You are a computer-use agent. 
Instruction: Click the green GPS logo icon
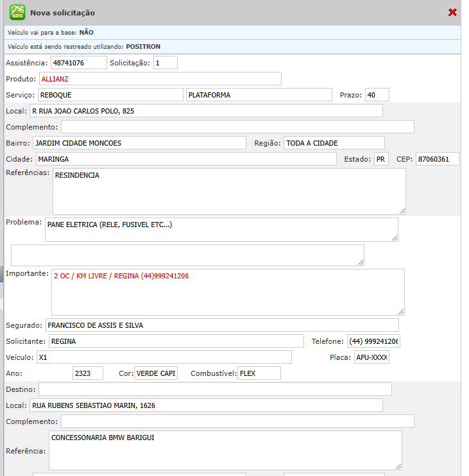(17, 12)
